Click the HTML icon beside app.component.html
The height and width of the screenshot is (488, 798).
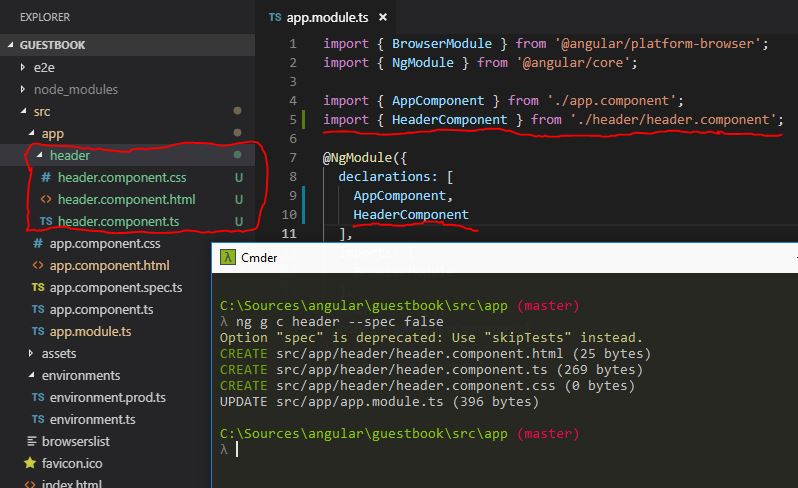click(38, 265)
